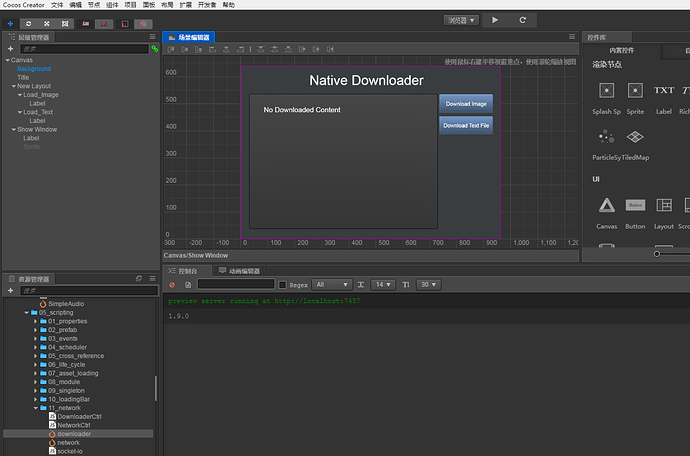Pick the TiledMap node icon
The width and height of the screenshot is (690, 456).
click(x=635, y=145)
